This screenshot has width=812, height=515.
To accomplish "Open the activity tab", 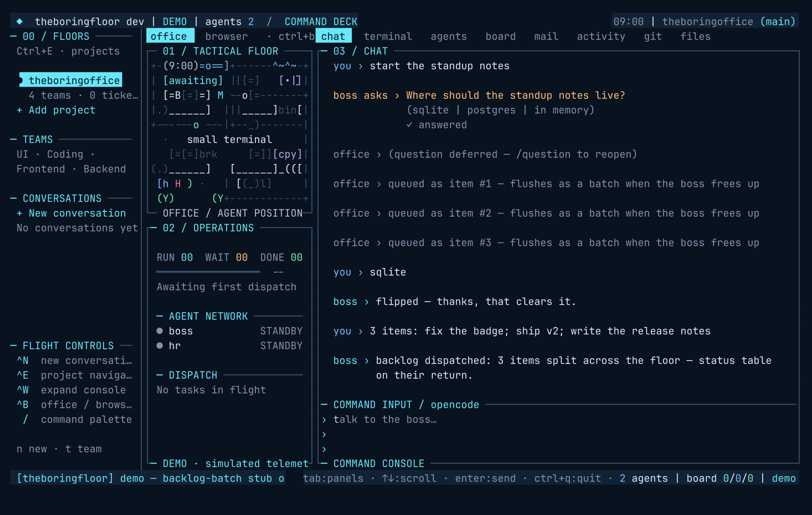I will (601, 36).
